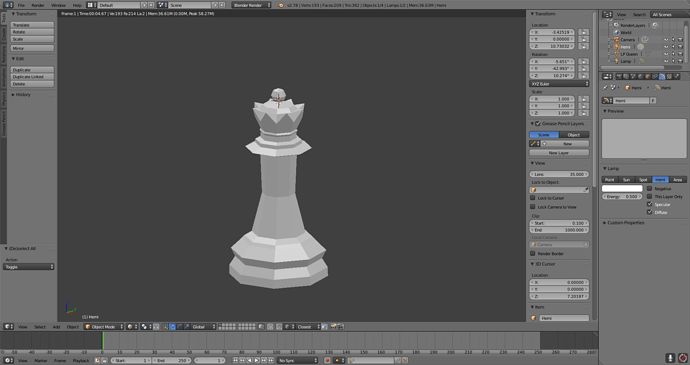Open the Object Mode dropdown

point(104,327)
